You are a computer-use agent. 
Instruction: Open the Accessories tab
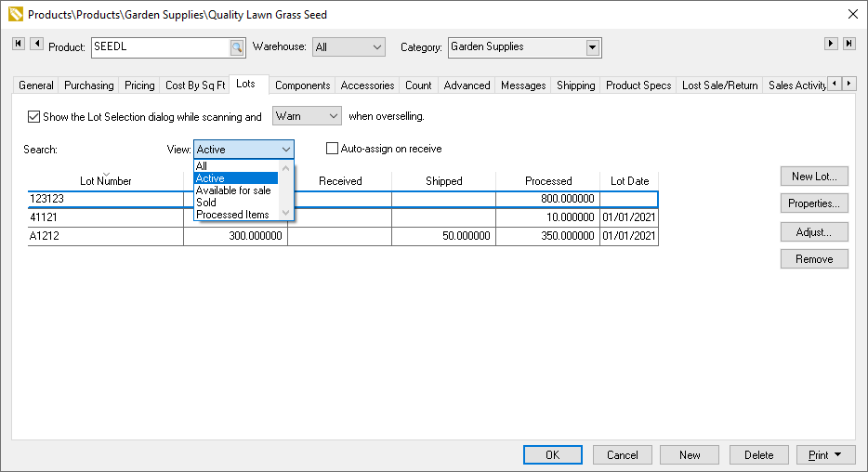367,85
